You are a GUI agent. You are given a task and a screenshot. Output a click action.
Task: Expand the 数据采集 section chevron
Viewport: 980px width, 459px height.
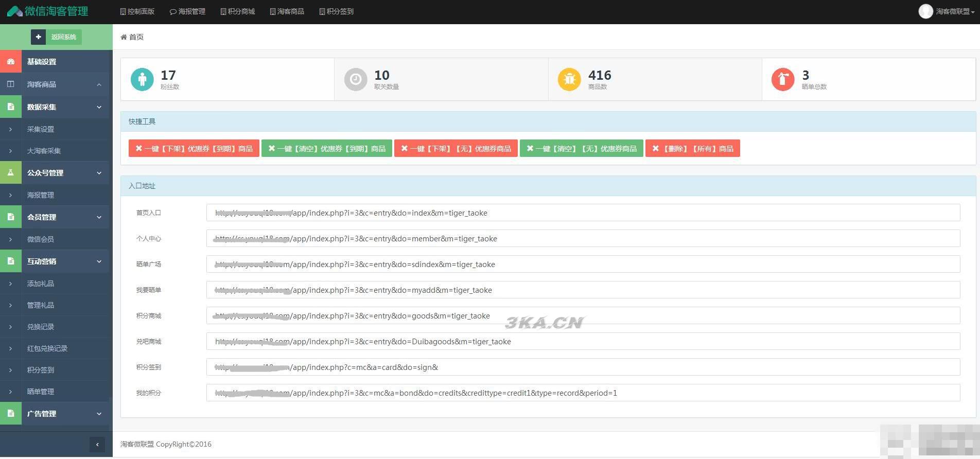point(99,107)
